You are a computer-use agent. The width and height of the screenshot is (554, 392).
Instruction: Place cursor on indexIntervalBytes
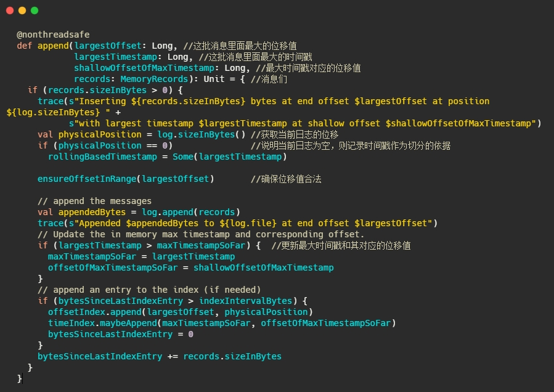(245, 301)
